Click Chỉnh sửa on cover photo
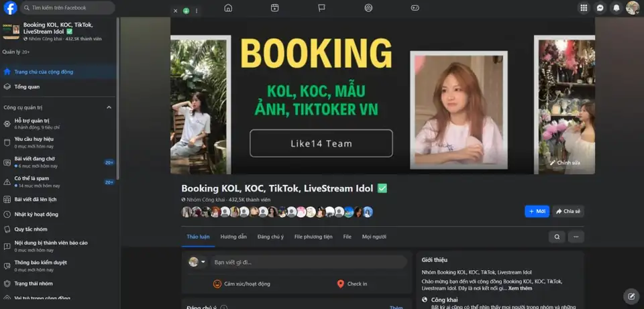This screenshot has width=644, height=309. [x=565, y=163]
